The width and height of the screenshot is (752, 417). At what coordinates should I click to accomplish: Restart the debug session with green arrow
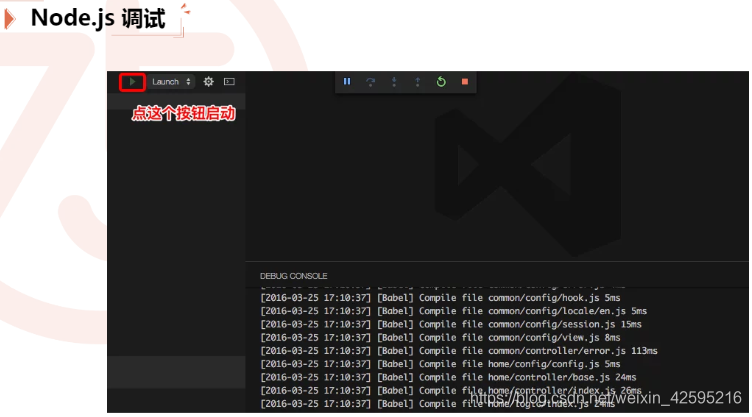(441, 82)
